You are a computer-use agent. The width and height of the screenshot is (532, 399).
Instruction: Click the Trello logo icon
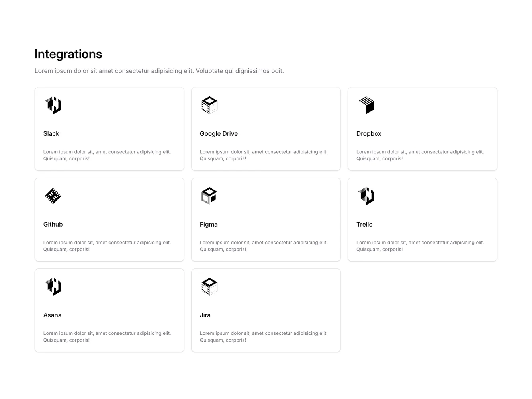[x=366, y=196]
